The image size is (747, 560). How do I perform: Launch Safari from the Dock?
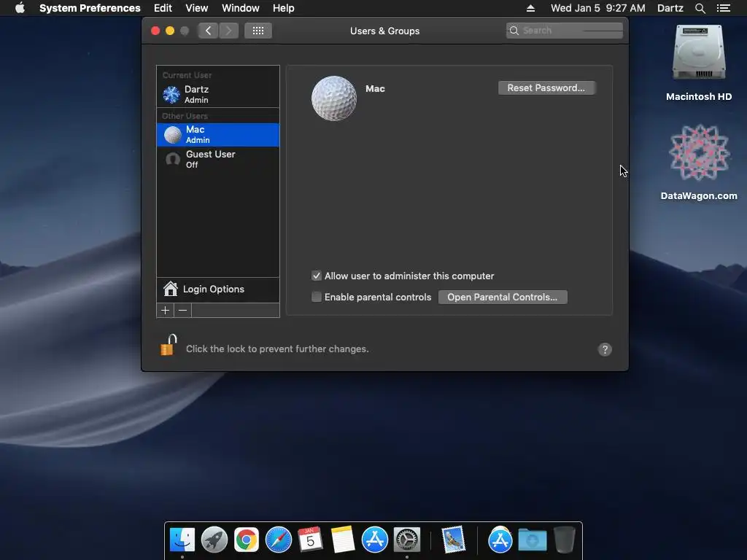click(x=279, y=540)
